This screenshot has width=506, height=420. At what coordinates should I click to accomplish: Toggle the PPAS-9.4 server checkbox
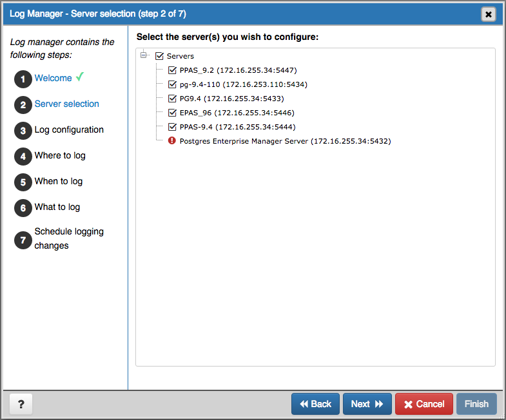click(x=172, y=127)
